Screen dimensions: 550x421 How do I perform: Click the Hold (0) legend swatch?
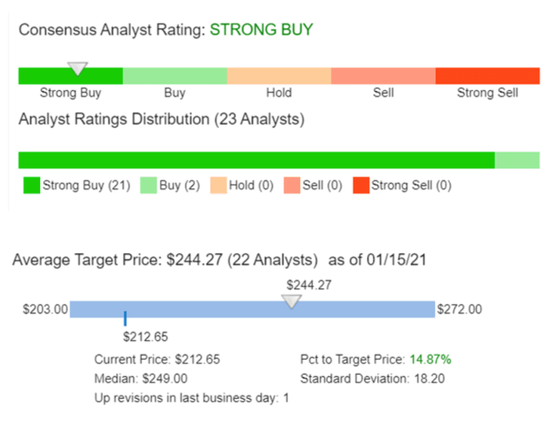[x=219, y=185]
